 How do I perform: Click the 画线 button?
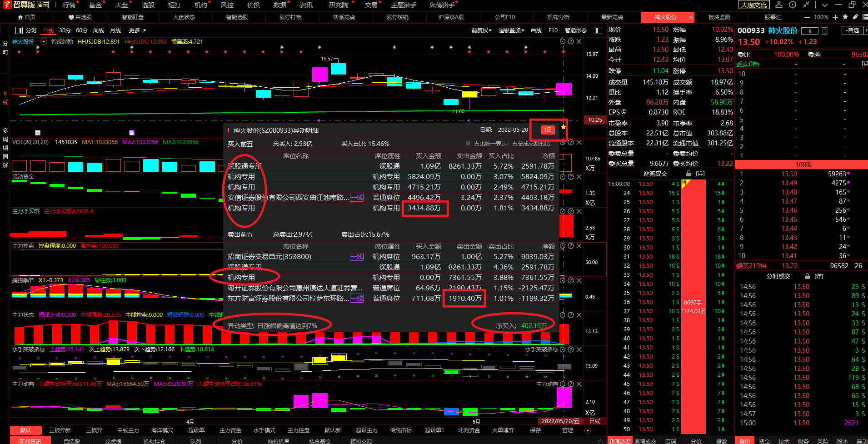pos(536,30)
